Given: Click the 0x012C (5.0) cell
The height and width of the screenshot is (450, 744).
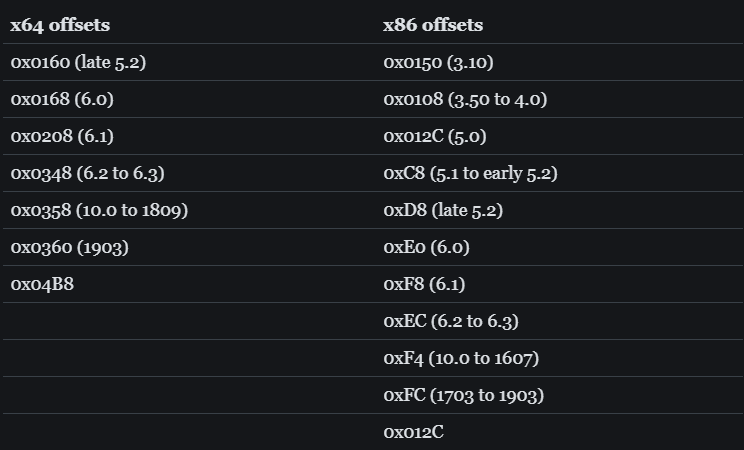Looking at the screenshot, I should tap(435, 136).
